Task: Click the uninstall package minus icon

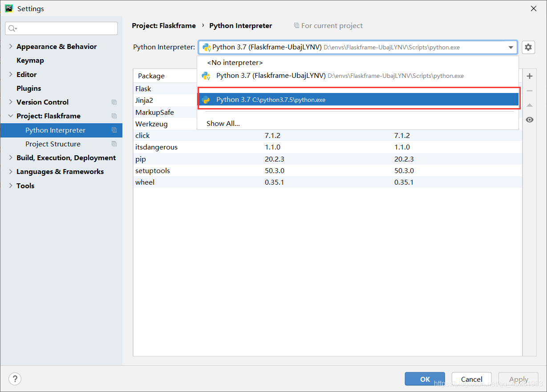Action: click(x=530, y=91)
